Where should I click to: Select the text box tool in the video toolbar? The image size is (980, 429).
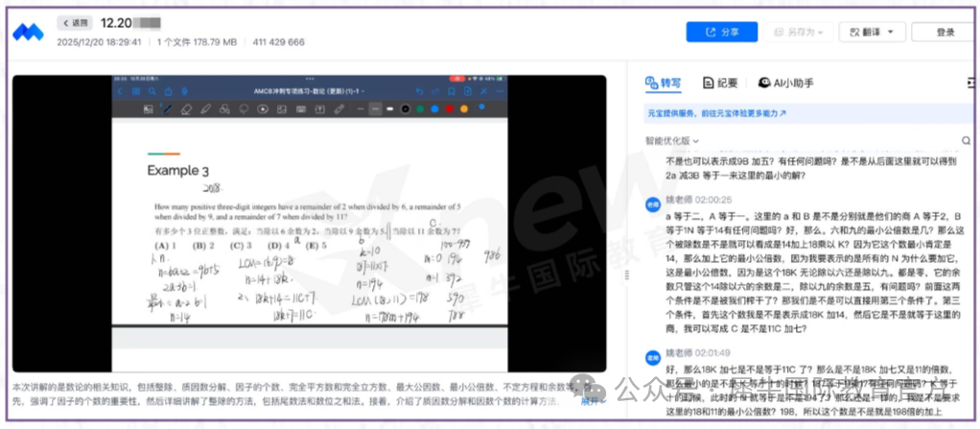click(x=319, y=108)
